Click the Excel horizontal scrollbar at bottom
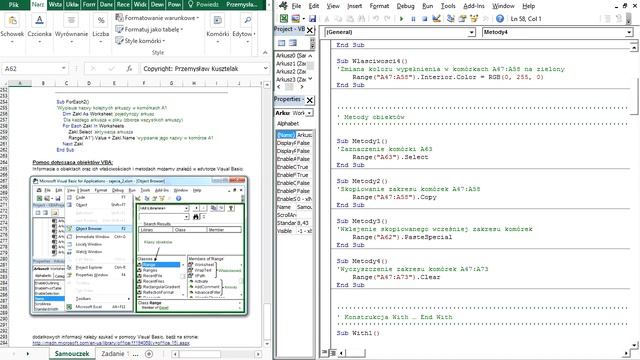Viewport: 640px width, 360px height. (x=216, y=354)
